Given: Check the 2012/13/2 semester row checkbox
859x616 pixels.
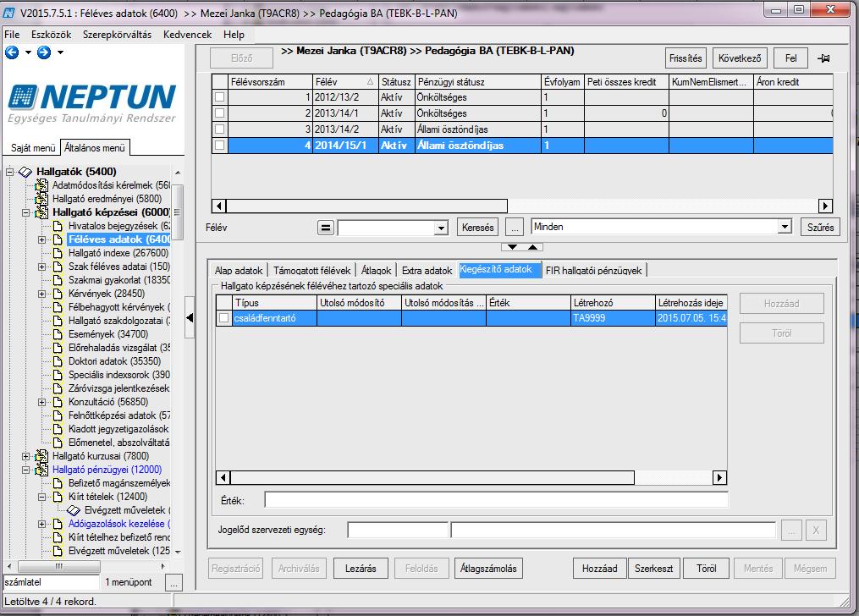Looking at the screenshot, I should (220, 97).
